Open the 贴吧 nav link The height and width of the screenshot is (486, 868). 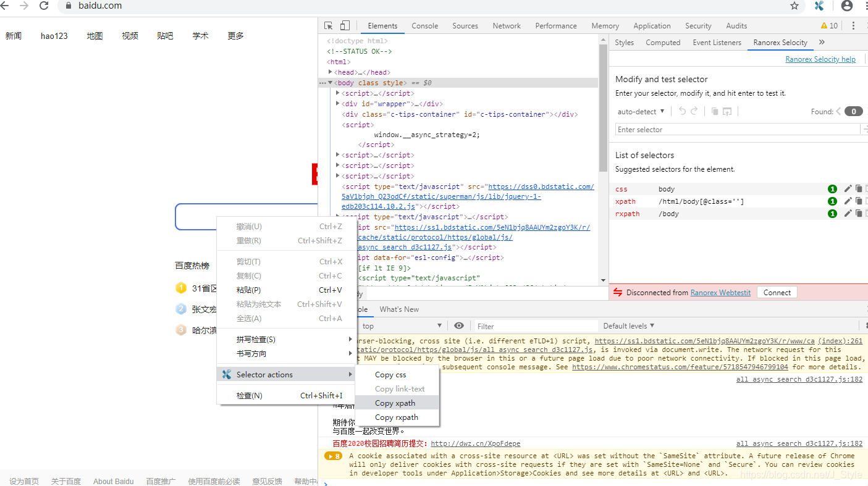[165, 36]
